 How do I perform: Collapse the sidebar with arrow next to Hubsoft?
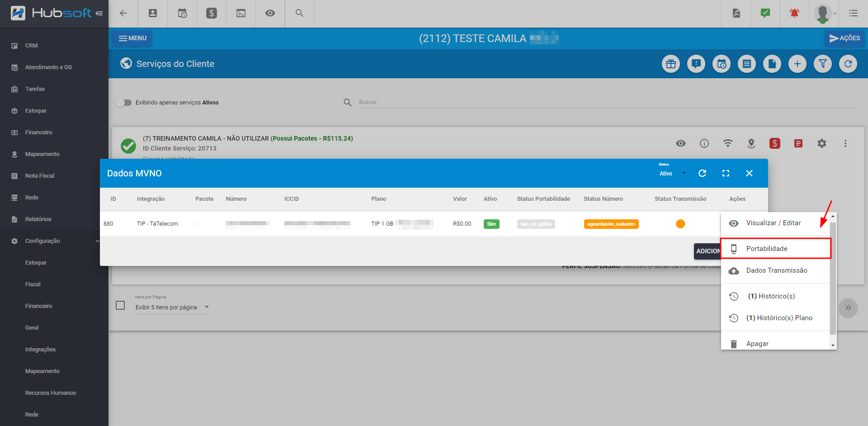[x=99, y=13]
